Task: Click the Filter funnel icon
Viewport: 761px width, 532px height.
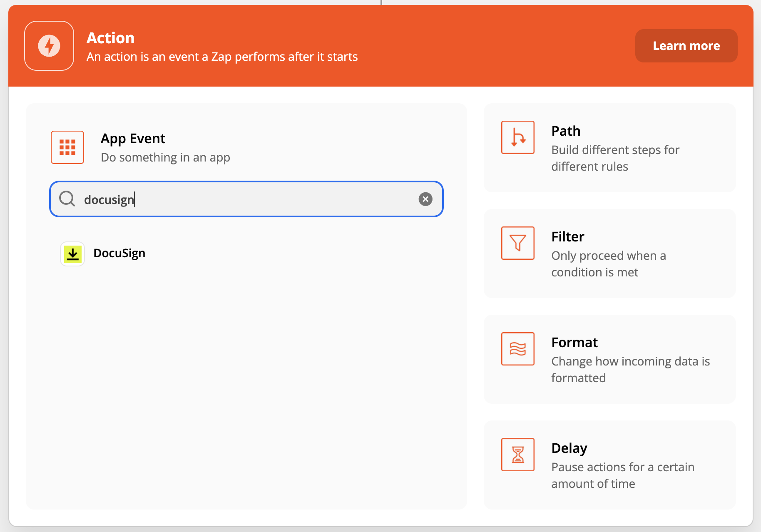Action: pyautogui.click(x=517, y=243)
